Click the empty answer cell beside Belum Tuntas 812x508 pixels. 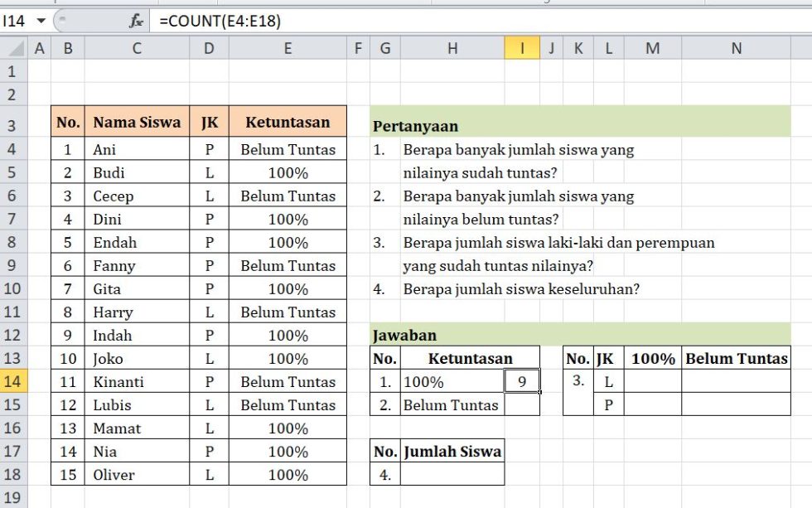point(521,405)
